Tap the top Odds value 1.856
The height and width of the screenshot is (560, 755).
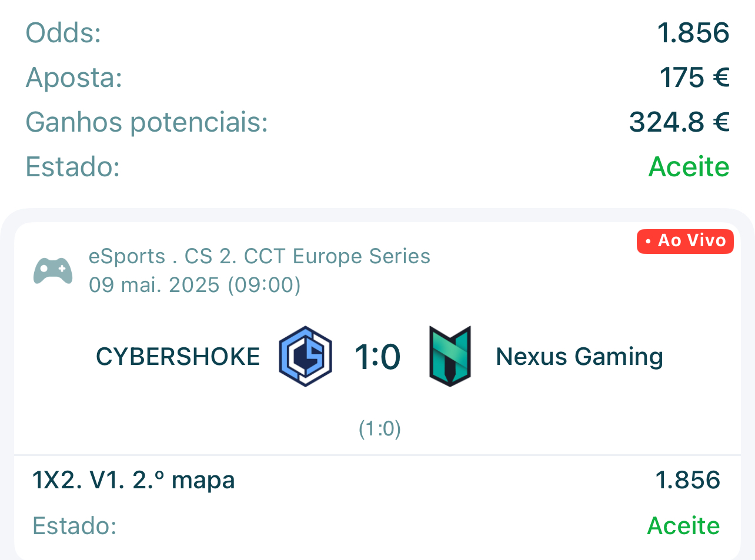point(693,33)
